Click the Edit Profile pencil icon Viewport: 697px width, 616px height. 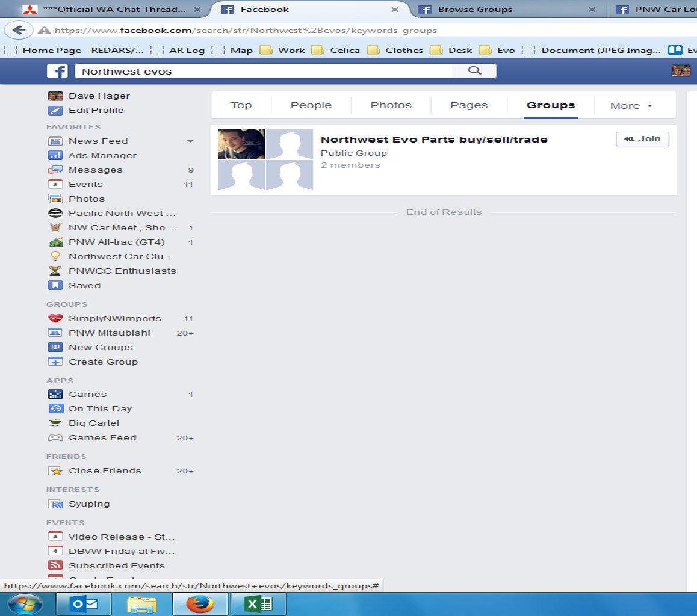point(55,111)
